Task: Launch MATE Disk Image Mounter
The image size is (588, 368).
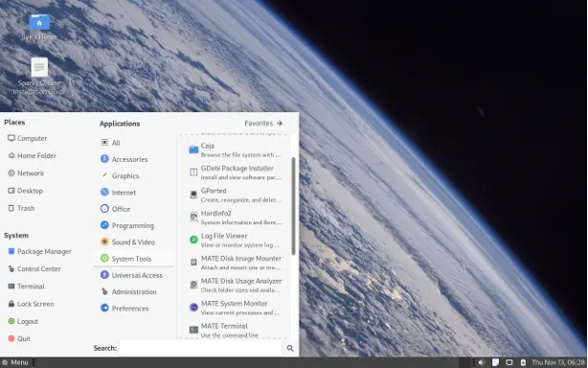Action: coord(236,263)
